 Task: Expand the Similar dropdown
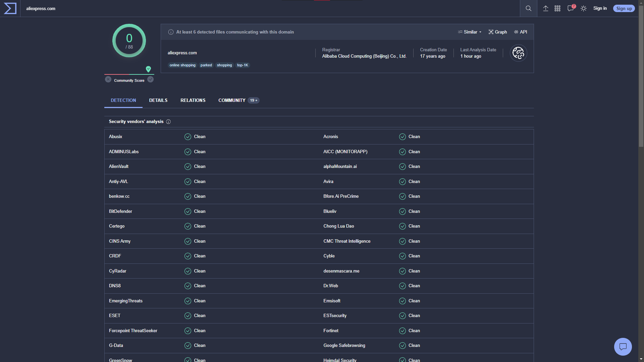point(470,32)
